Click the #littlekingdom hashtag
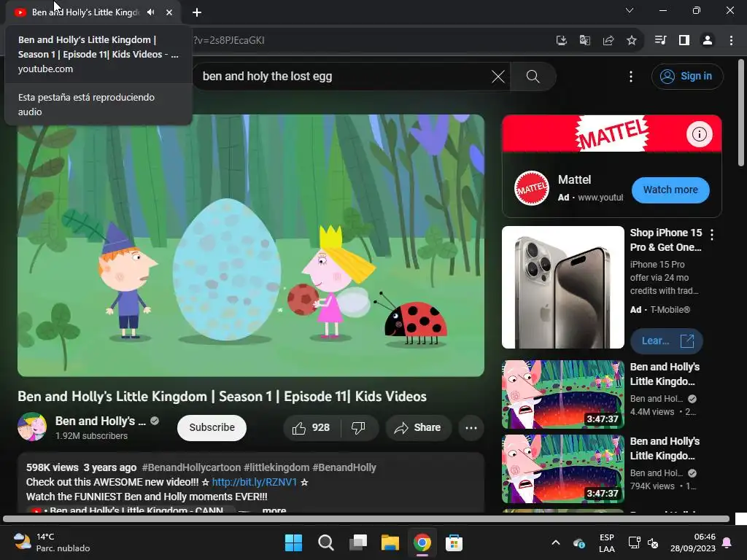This screenshot has width=747, height=560. click(x=276, y=467)
